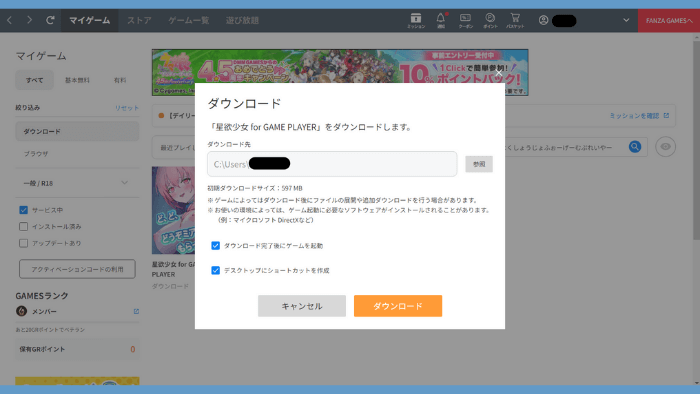Select the 有料 filter tab

pos(120,80)
